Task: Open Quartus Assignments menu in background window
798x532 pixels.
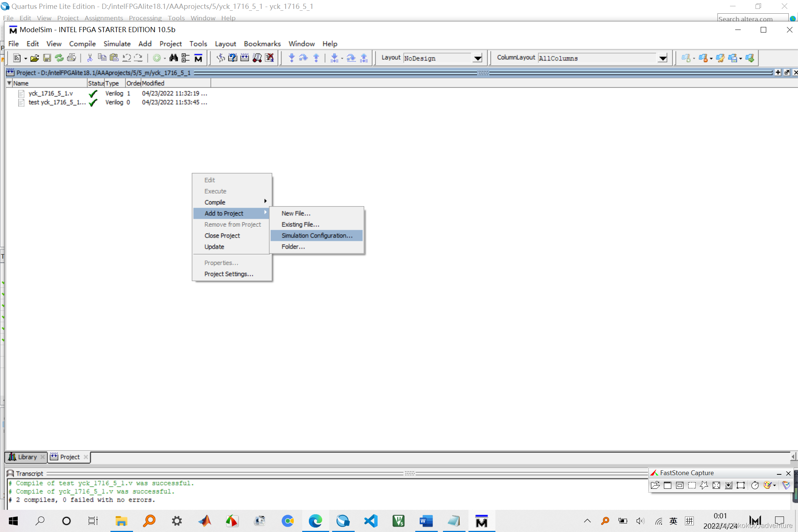Action: pos(103,18)
